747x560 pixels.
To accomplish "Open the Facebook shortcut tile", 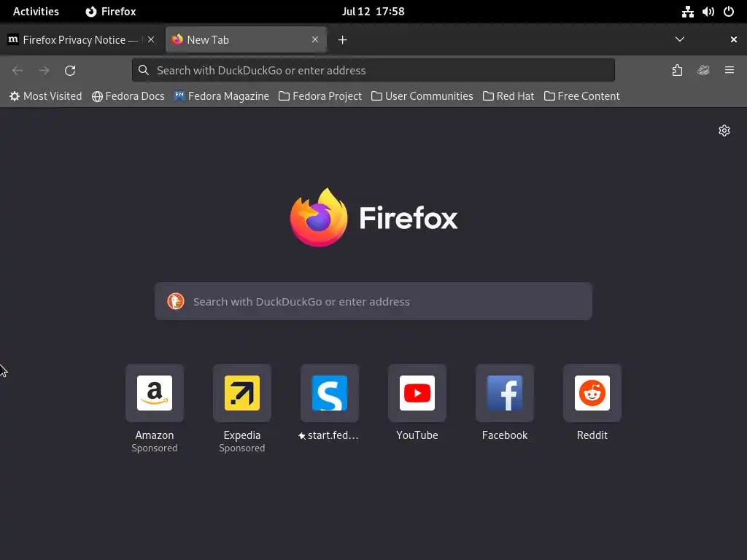I will 505,393.
